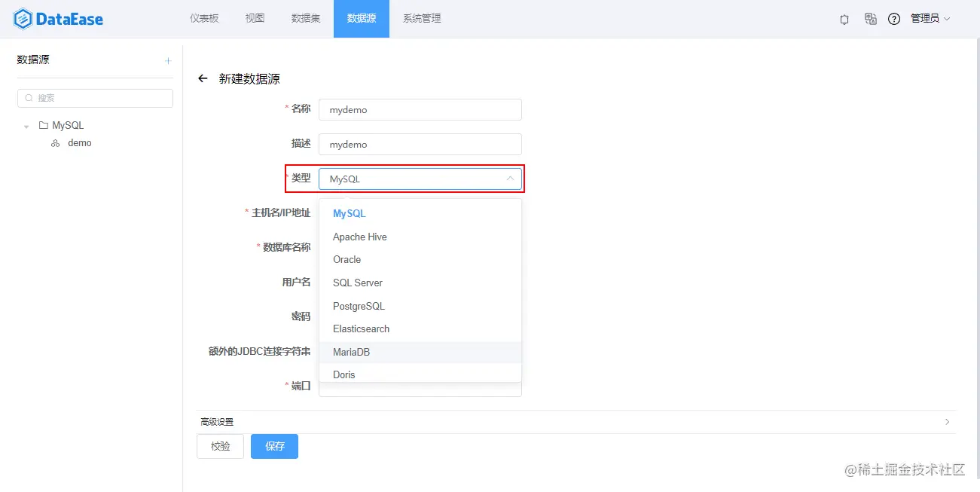Click the 密码 label
Image resolution: width=980 pixels, height=492 pixels.
[x=301, y=316]
